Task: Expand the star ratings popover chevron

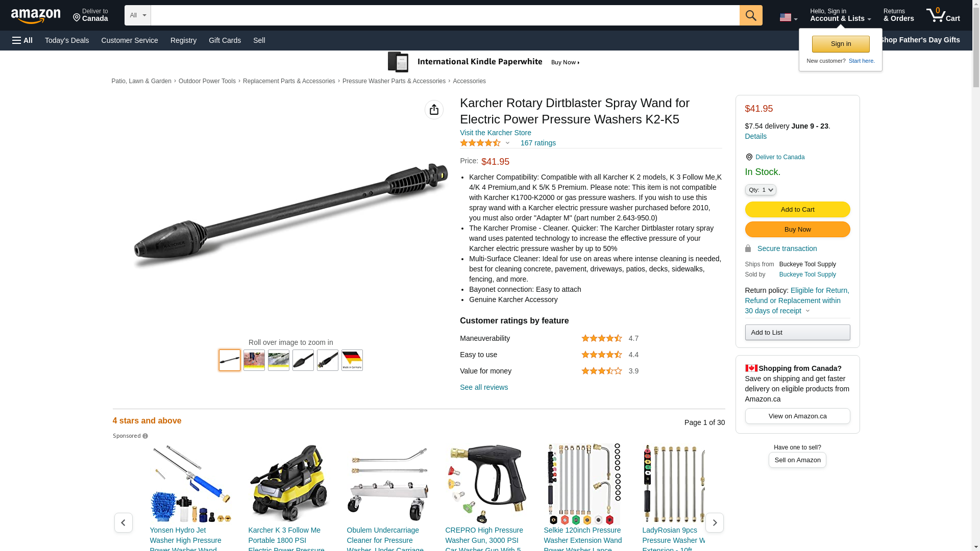Action: coord(507,143)
